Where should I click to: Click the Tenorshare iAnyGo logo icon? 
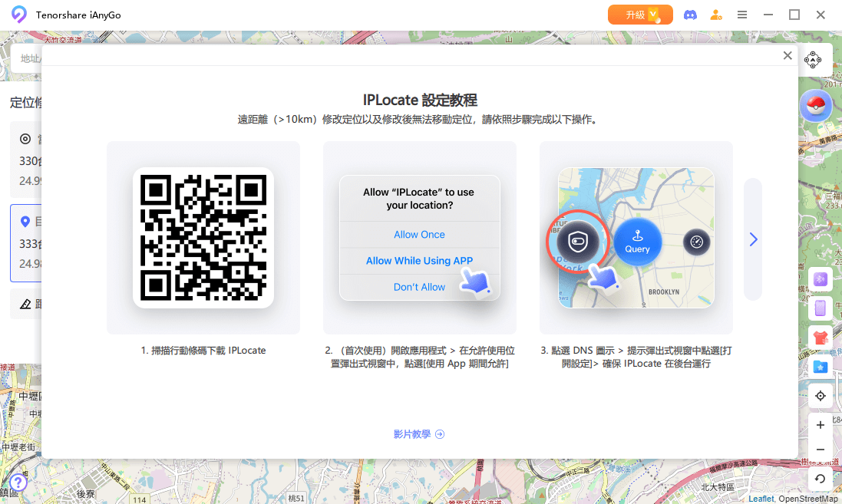tap(18, 15)
